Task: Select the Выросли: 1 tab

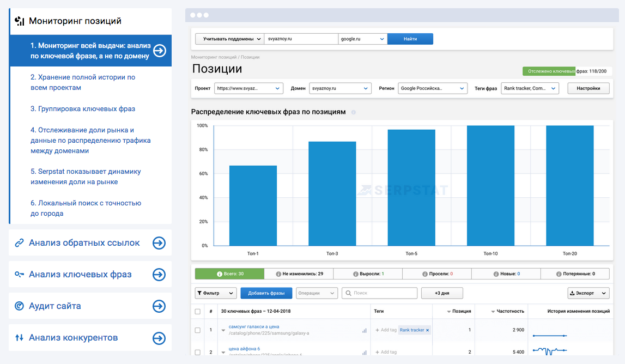Action: 367,274
